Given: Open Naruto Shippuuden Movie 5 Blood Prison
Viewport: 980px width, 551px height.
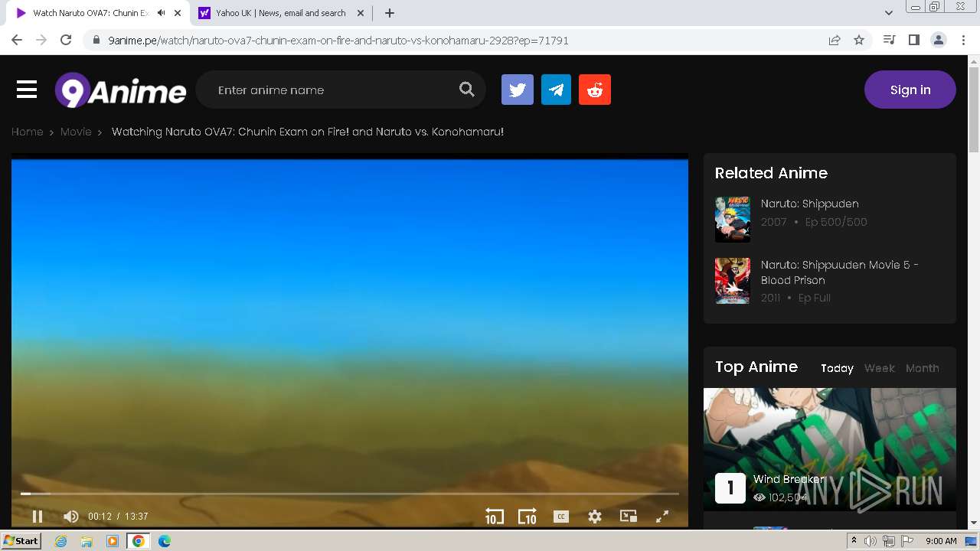Looking at the screenshot, I should 840,272.
